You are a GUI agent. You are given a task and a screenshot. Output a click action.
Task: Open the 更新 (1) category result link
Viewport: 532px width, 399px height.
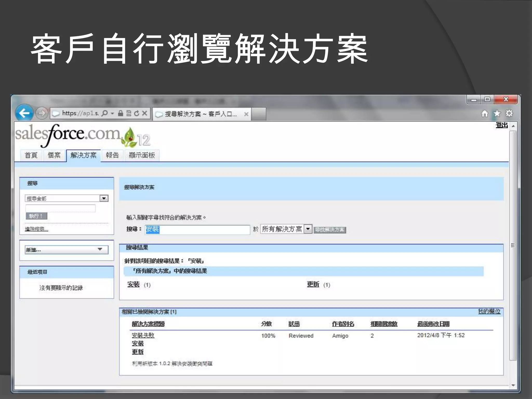pos(313,285)
